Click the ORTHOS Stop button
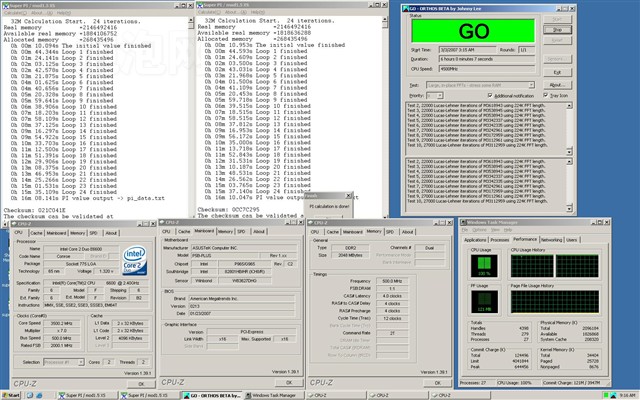 [x=557, y=30]
